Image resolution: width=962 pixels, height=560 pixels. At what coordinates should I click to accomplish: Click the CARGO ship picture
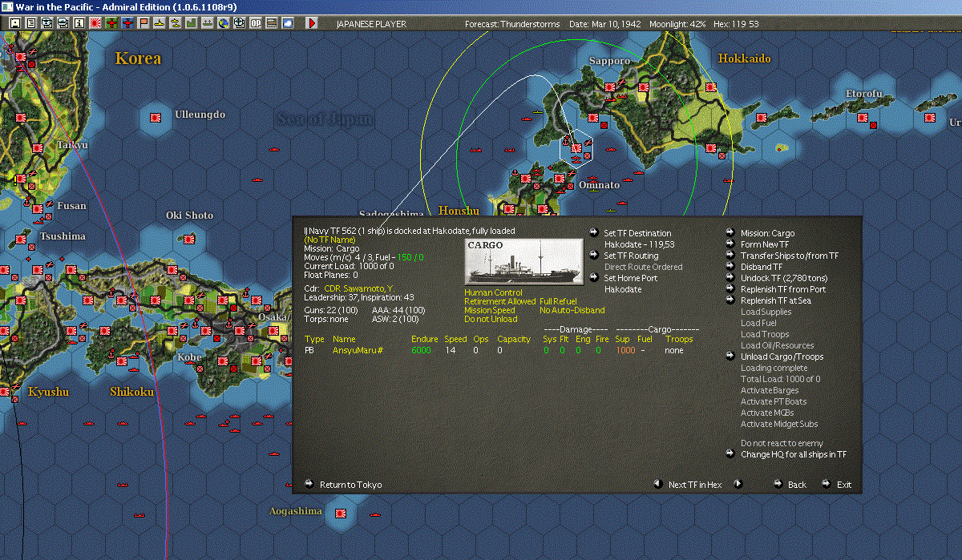pyautogui.click(x=524, y=261)
